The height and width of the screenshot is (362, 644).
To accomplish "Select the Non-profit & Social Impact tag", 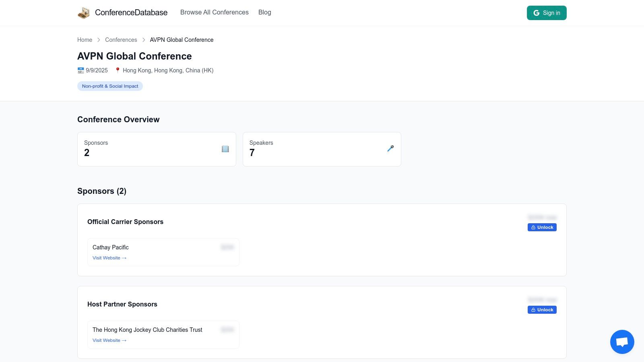I will point(110,86).
